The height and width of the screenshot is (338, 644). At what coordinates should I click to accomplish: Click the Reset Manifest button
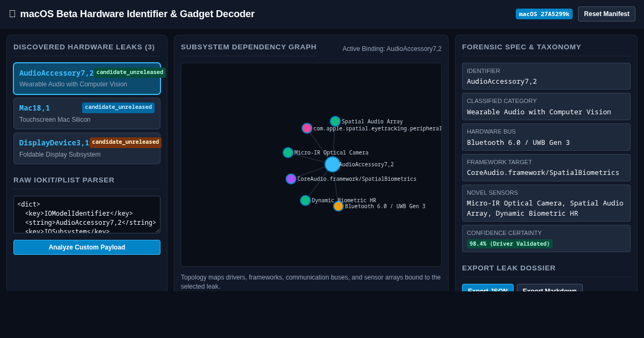tap(606, 14)
